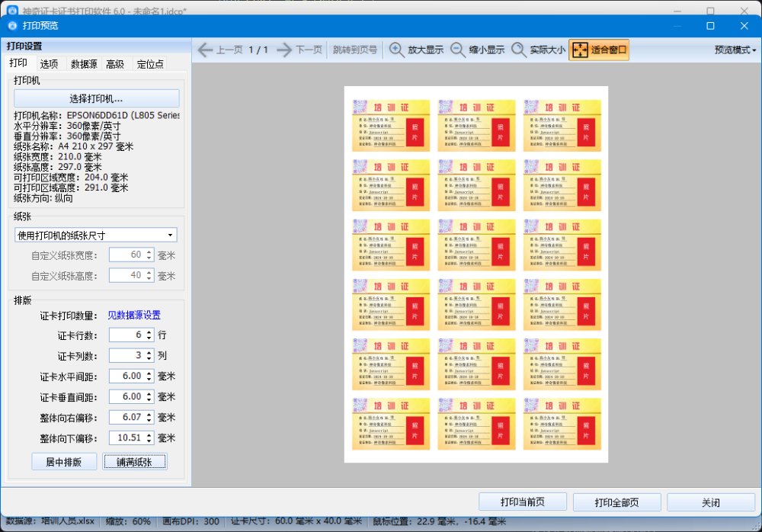Click jump to page number button
This screenshot has width=762, height=532.
pyautogui.click(x=355, y=50)
